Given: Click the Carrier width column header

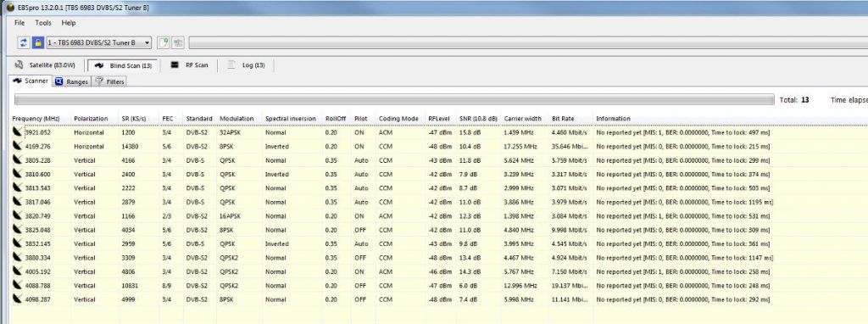Looking at the screenshot, I should tap(522, 119).
